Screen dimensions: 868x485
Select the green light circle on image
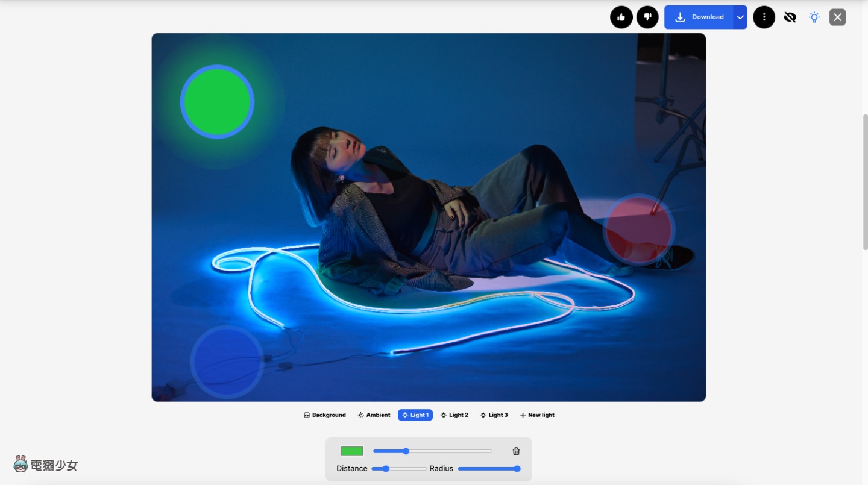(217, 102)
